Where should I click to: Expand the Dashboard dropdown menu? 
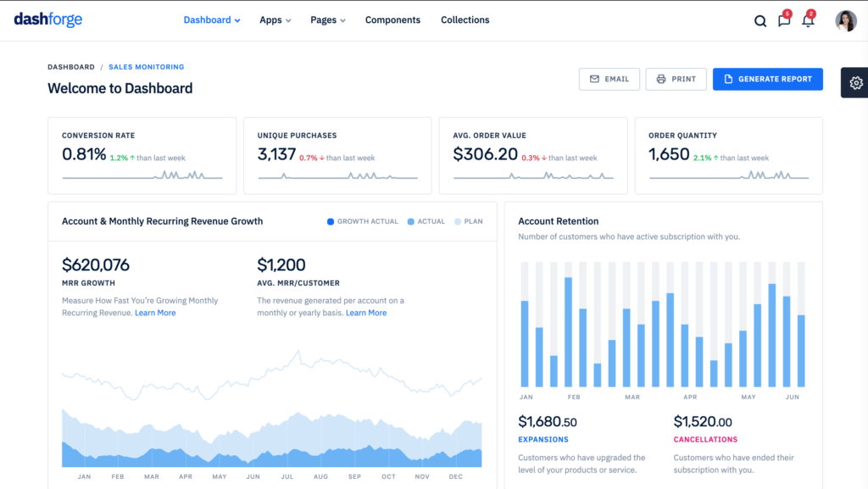211,19
